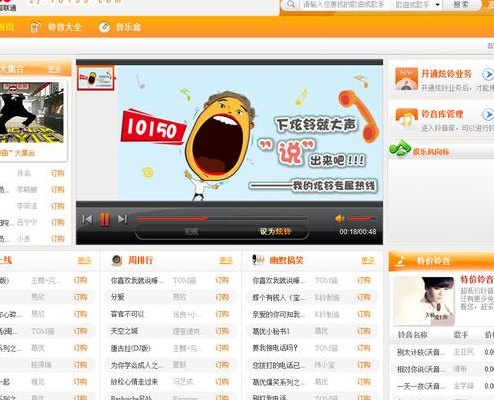Click 订购 for 天空之城
Viewport: 494px width, 400px height.
222,331
